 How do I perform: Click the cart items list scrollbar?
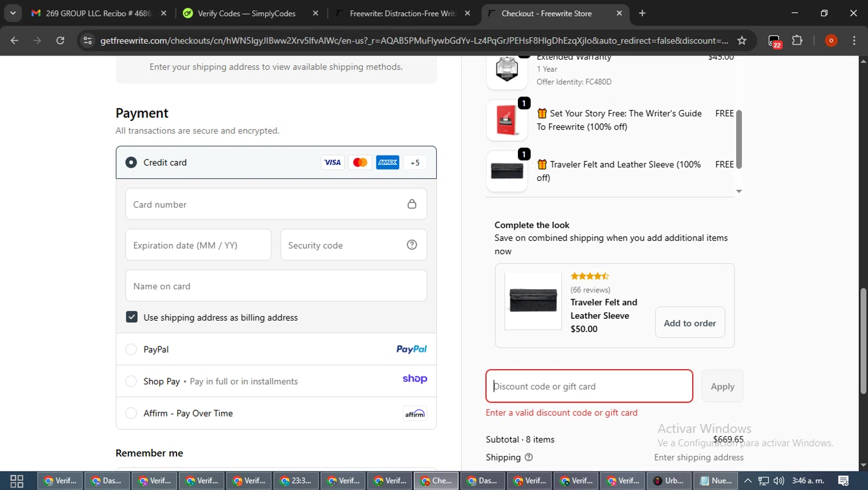coord(739,139)
